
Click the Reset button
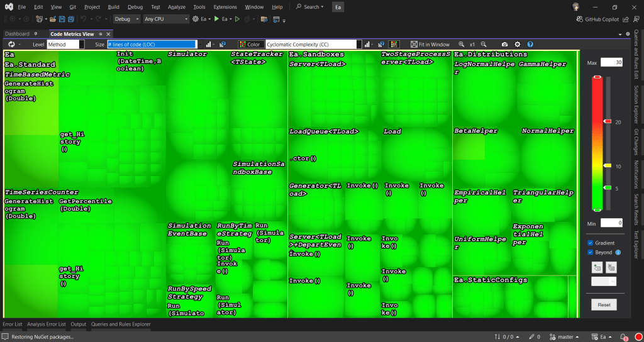click(x=604, y=304)
